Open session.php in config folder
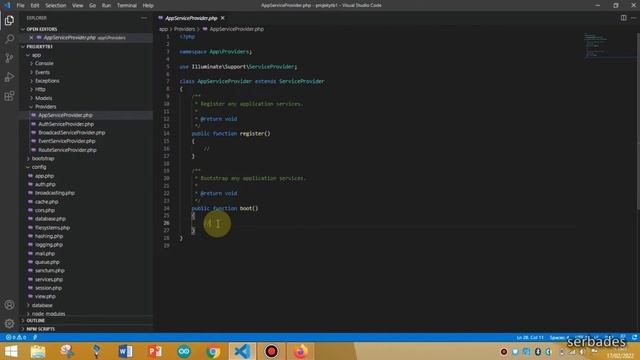 48,288
